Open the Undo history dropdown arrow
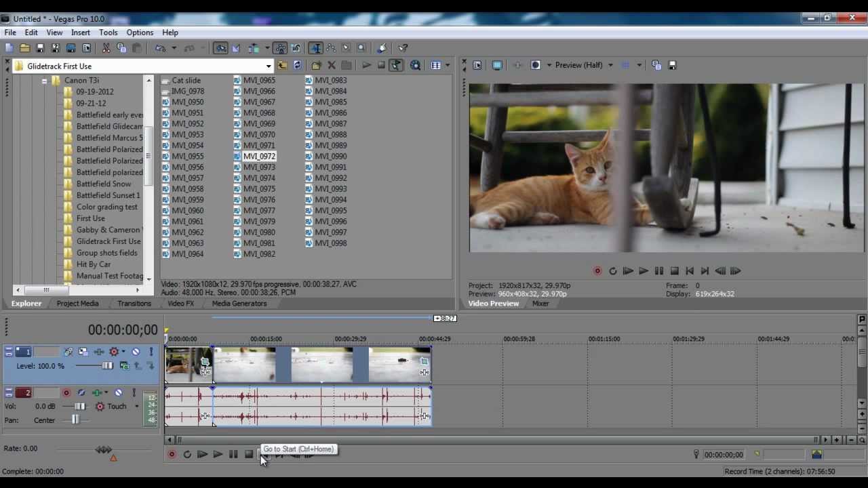 pos(174,48)
